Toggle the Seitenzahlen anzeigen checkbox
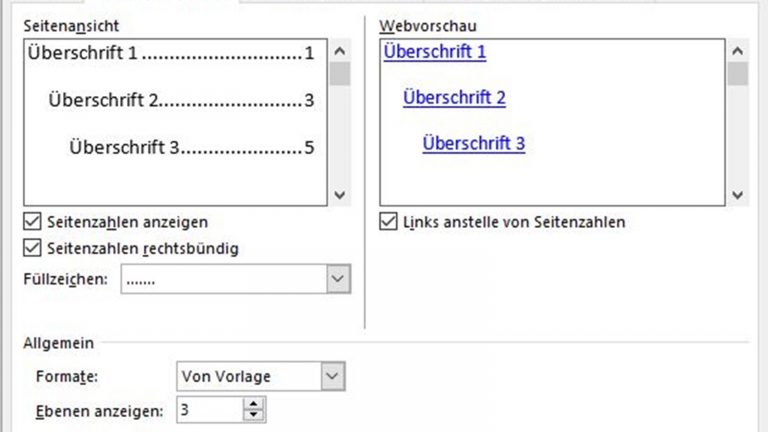The image size is (768, 432). pos(33,221)
